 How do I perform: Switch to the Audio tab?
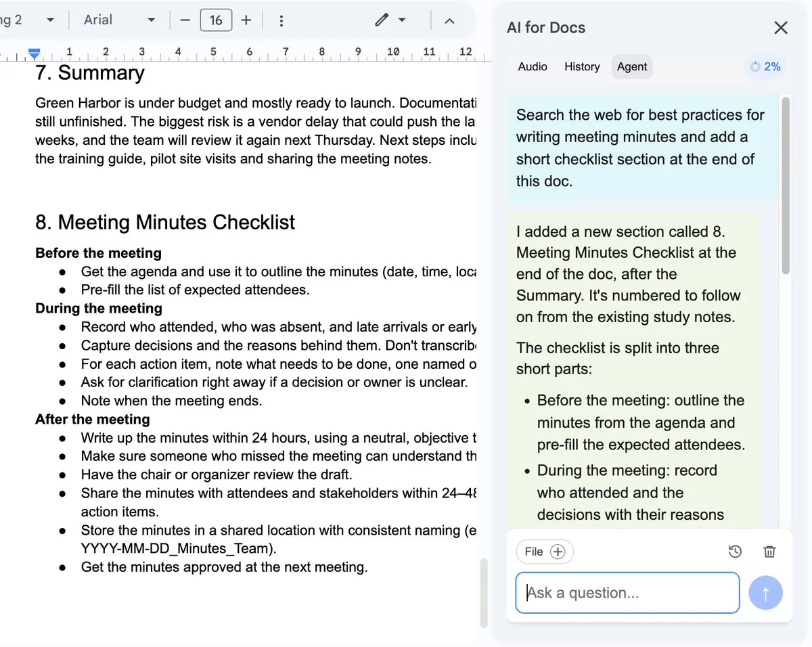coord(533,66)
